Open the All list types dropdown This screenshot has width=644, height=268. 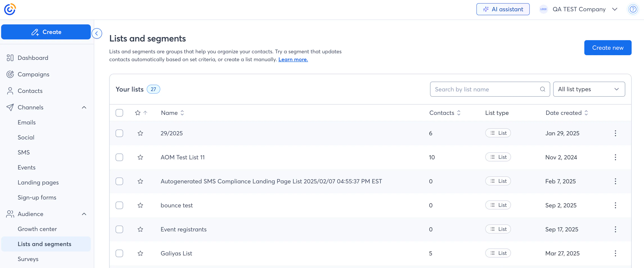click(x=589, y=89)
